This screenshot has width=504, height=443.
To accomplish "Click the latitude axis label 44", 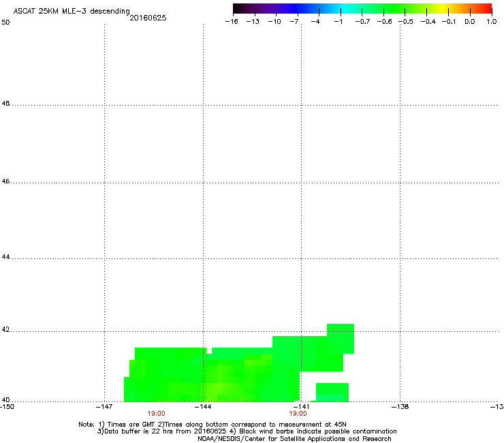I will (5, 257).
